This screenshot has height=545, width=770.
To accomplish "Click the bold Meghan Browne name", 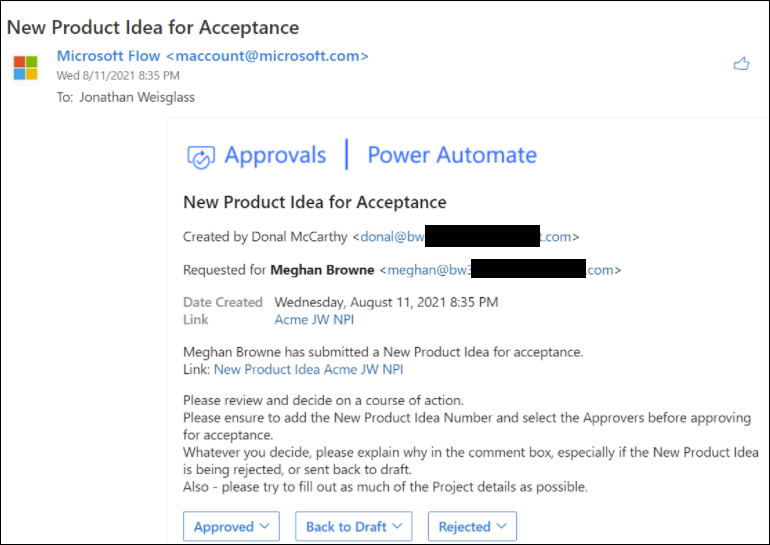I will point(322,270).
